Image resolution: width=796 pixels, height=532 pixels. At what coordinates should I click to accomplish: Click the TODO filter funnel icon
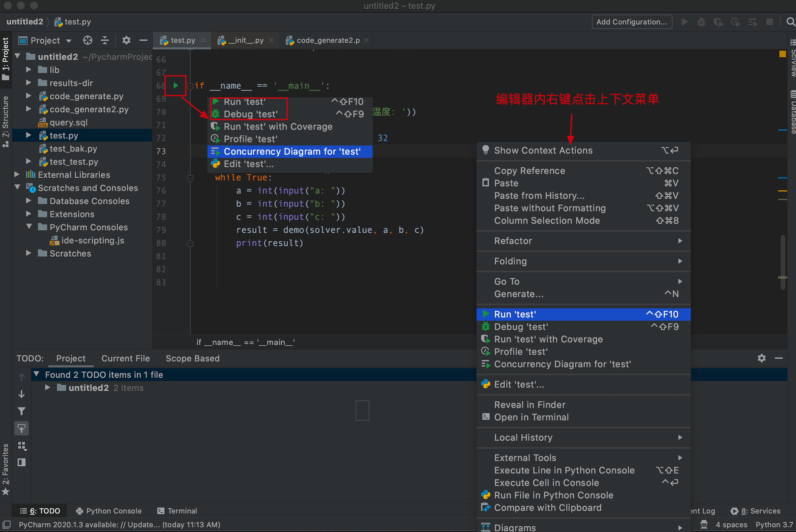pos(21,411)
